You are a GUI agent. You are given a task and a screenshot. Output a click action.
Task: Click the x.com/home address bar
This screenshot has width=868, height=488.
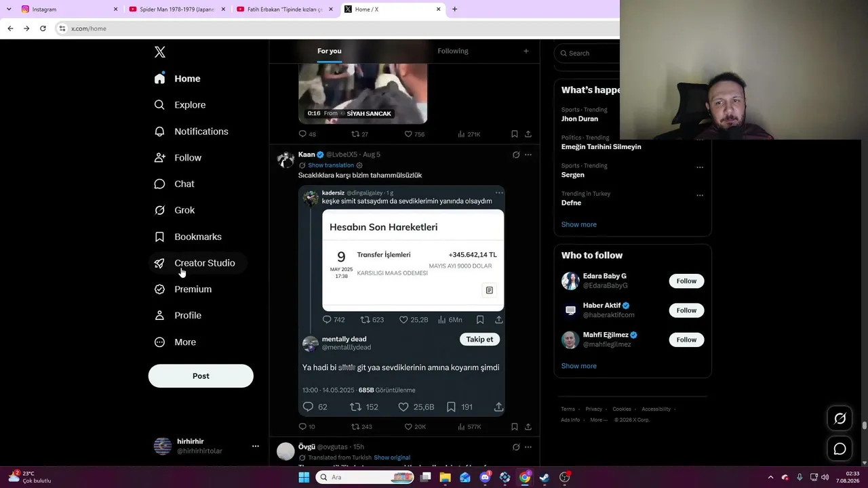tap(336, 28)
